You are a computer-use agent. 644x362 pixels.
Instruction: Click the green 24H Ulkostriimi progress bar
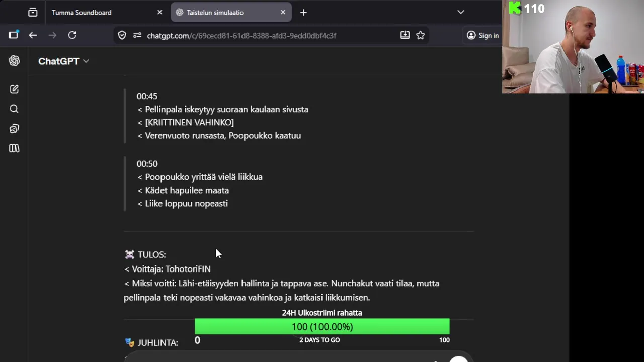[322, 327]
